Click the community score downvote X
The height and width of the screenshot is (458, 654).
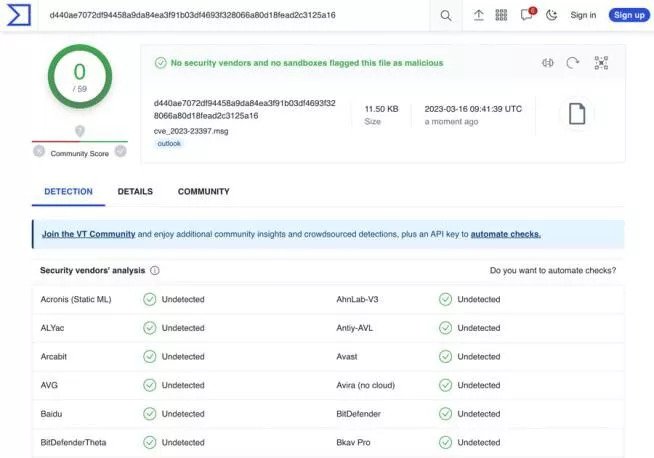39,152
